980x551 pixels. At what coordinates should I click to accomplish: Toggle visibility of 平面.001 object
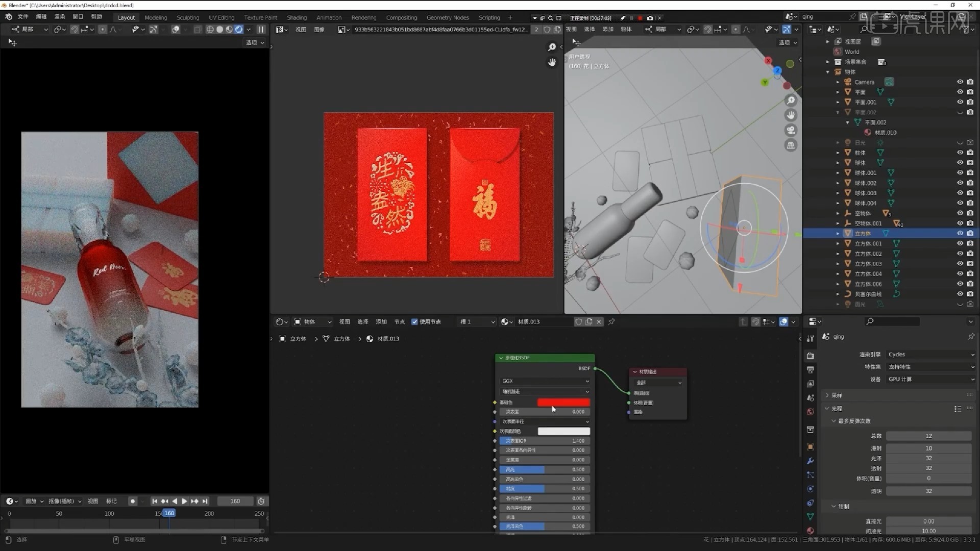tap(960, 102)
